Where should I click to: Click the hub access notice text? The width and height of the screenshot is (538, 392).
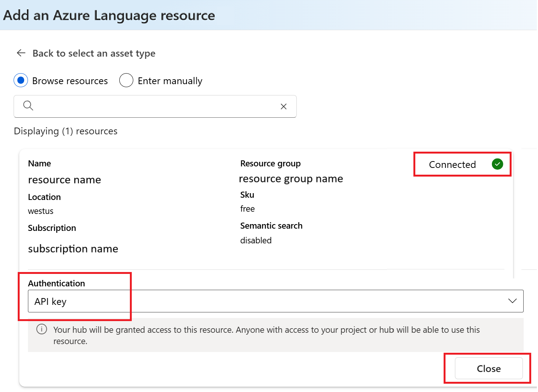[267, 335]
